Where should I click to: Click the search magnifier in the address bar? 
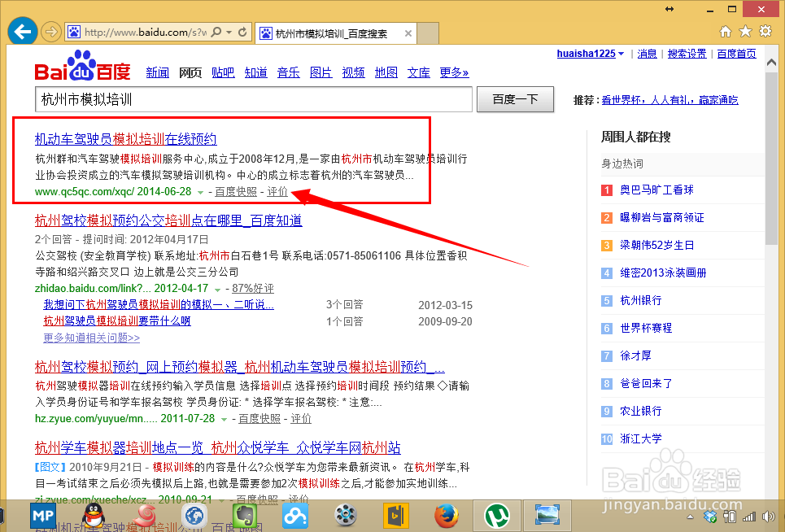pos(216,32)
